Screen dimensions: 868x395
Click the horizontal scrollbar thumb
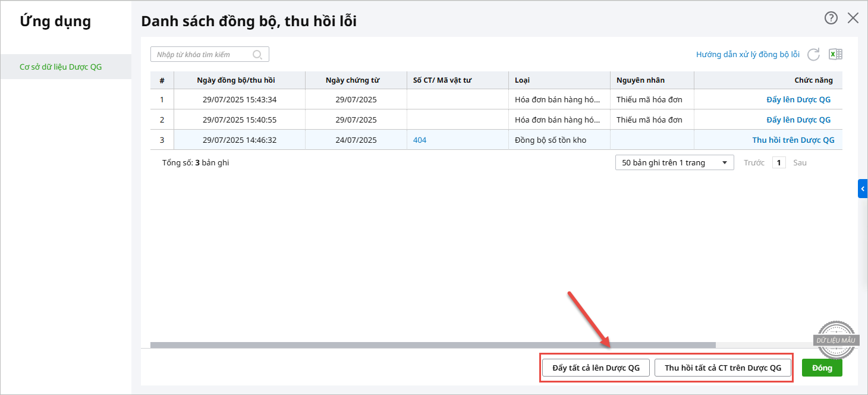433,344
